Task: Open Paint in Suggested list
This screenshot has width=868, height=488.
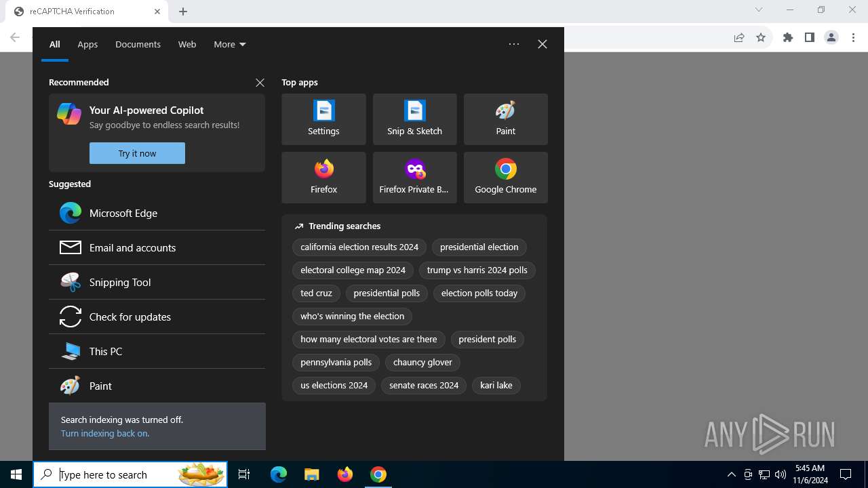Action: click(157, 386)
